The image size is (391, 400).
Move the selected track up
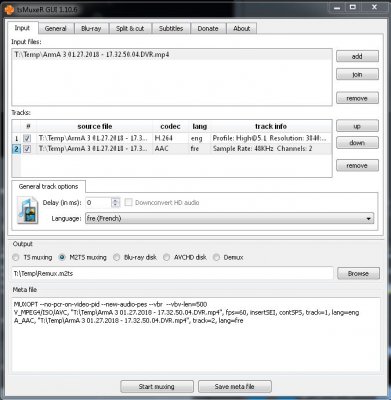click(x=357, y=126)
